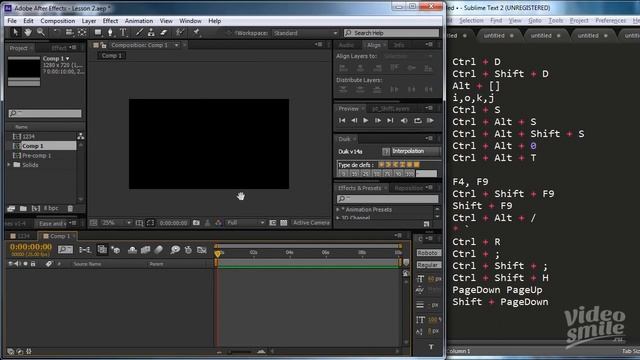
Task: Open the Animation menu
Action: point(139,21)
